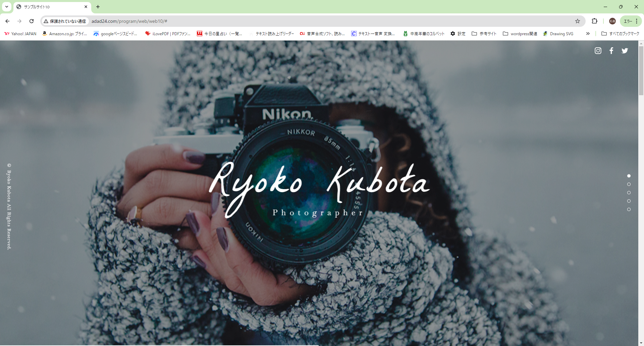Open the 設定 bookmark
This screenshot has width=644, height=346.
pyautogui.click(x=458, y=34)
